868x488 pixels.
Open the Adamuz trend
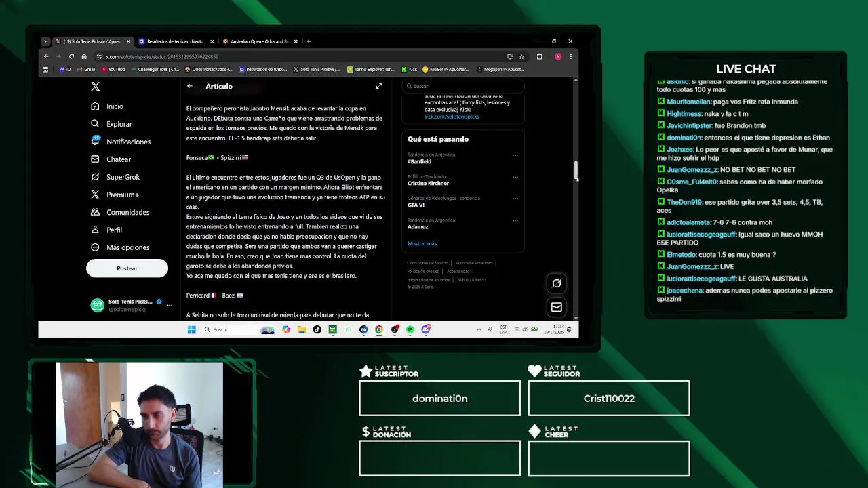418,227
